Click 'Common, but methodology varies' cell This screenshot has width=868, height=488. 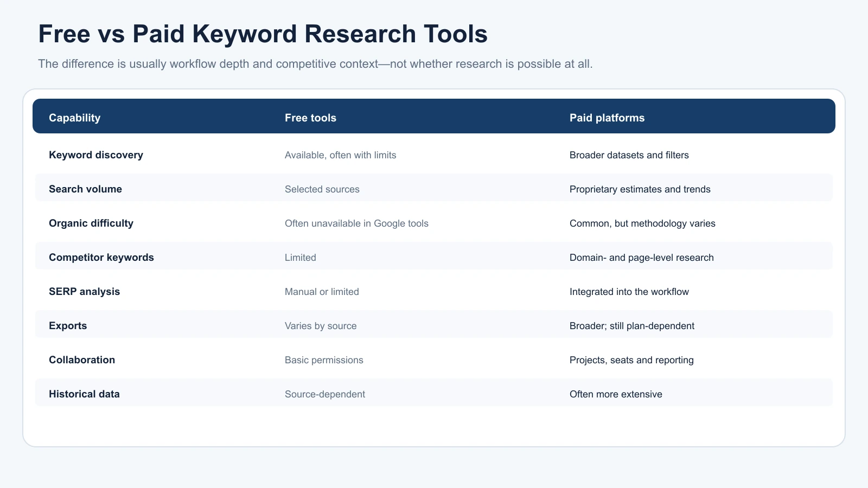[x=642, y=223]
